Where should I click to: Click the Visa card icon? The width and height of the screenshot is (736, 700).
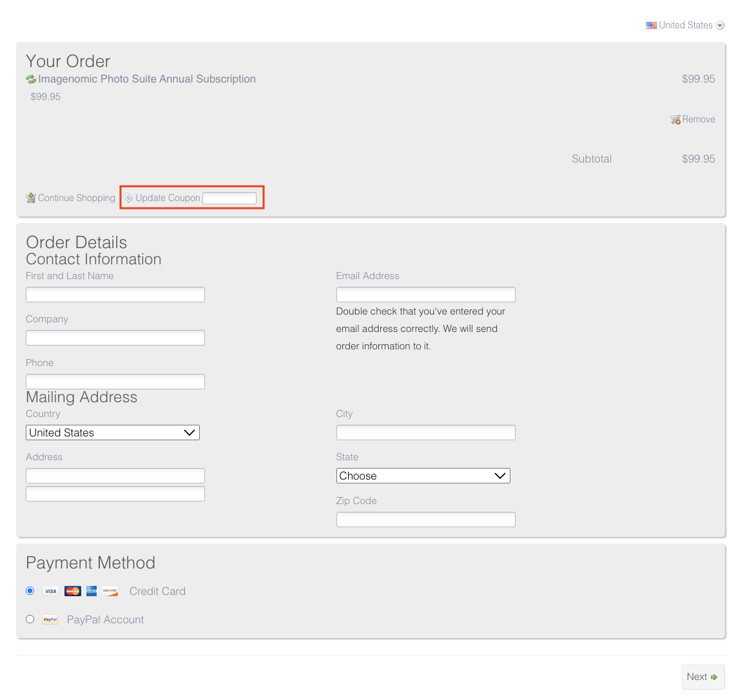(50, 590)
